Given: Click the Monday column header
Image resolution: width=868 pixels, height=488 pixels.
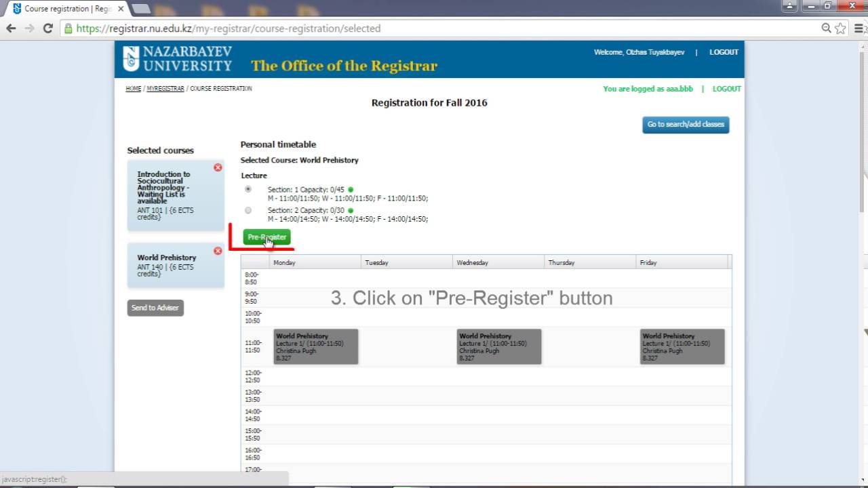Looking at the screenshot, I should tap(315, 262).
